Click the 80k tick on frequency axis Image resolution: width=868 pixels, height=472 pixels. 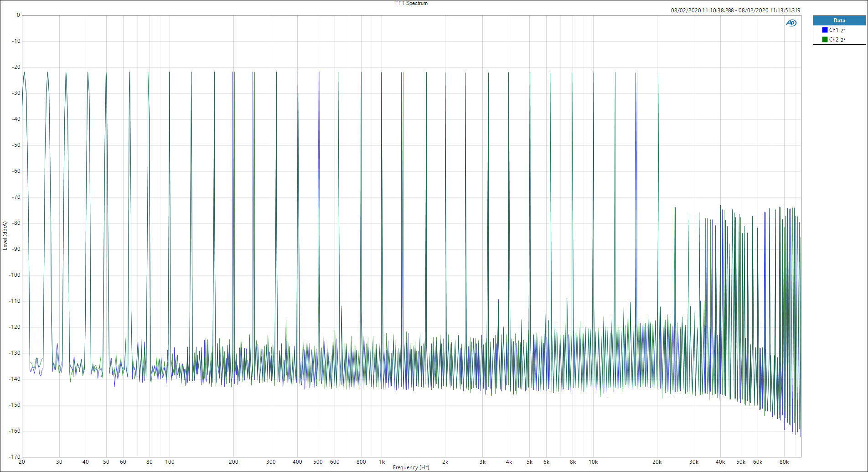(784, 462)
